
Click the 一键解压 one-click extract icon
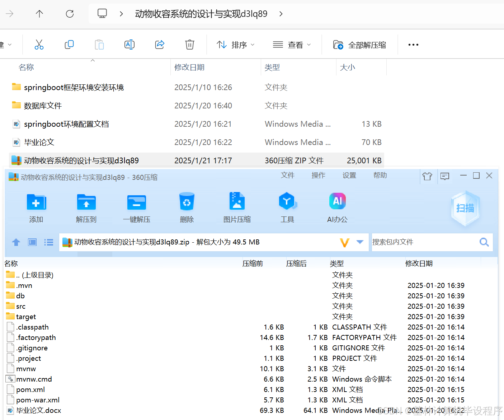[137, 202]
